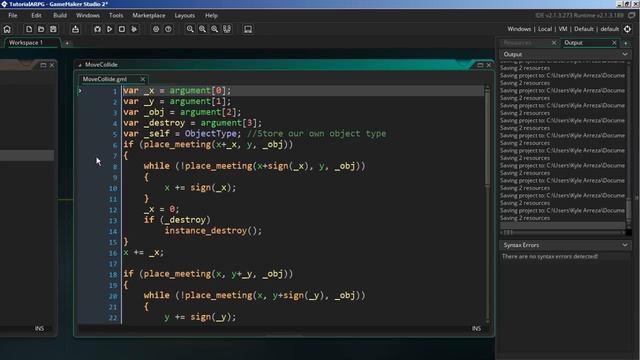
Task: Reset workspace zoom with magnifier icon
Action: pyautogui.click(x=190, y=29)
